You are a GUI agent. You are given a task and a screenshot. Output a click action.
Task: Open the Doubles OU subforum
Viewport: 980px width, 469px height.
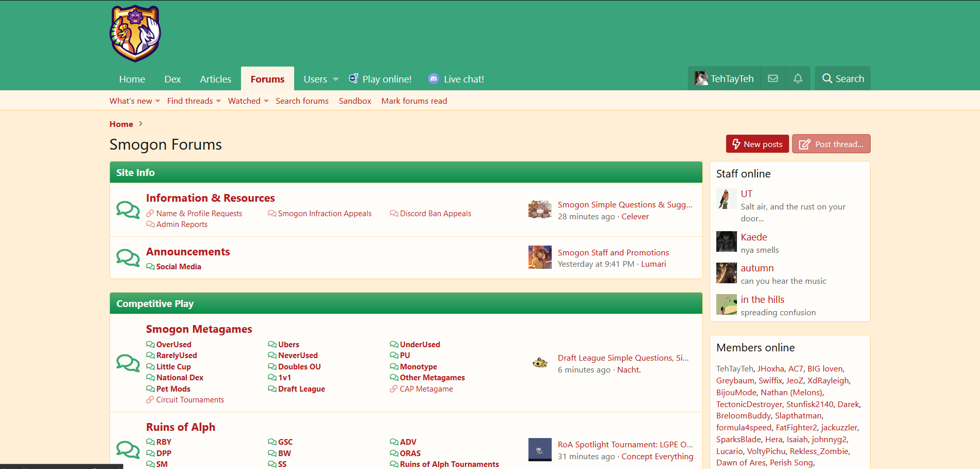[x=299, y=367]
